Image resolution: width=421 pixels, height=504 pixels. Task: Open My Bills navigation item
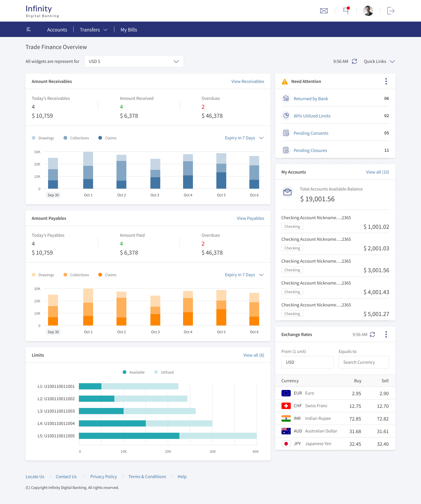129,30
